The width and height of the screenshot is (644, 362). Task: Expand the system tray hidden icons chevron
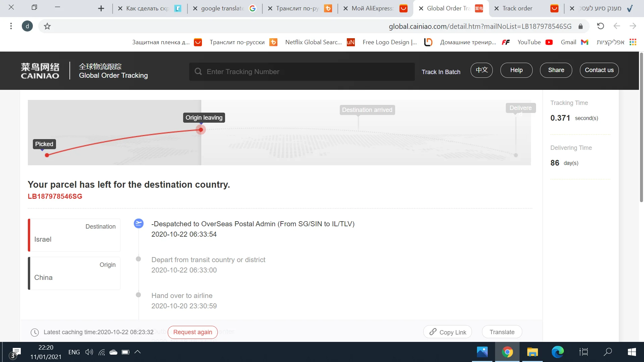(138, 352)
